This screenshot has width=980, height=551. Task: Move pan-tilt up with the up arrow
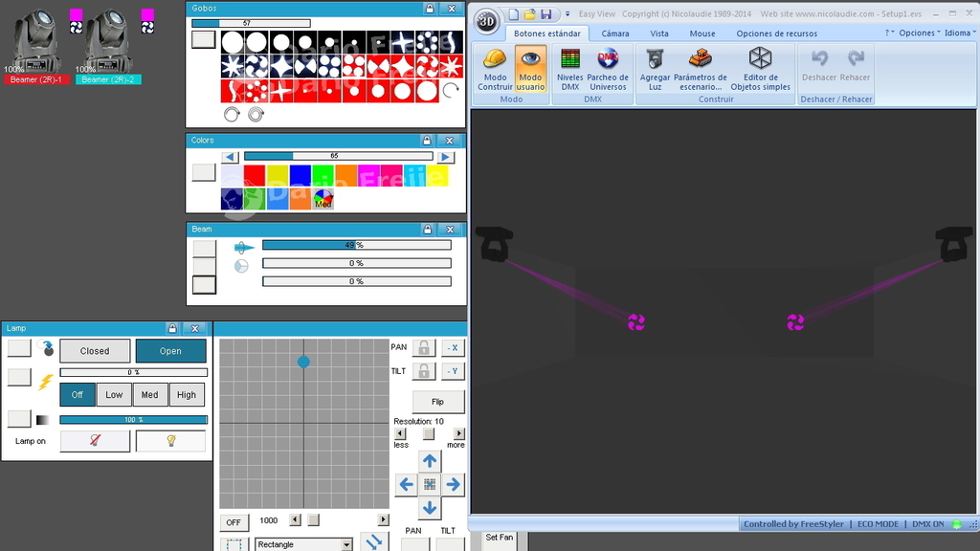point(430,461)
